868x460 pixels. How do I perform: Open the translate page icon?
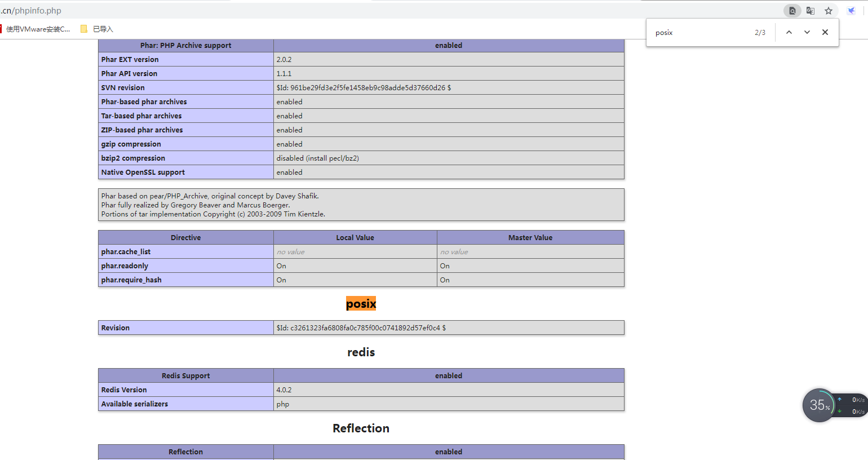click(811, 11)
